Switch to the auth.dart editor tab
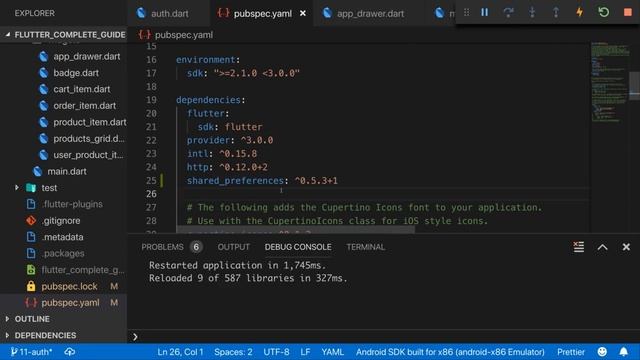This screenshot has width=640, height=360. point(169,13)
